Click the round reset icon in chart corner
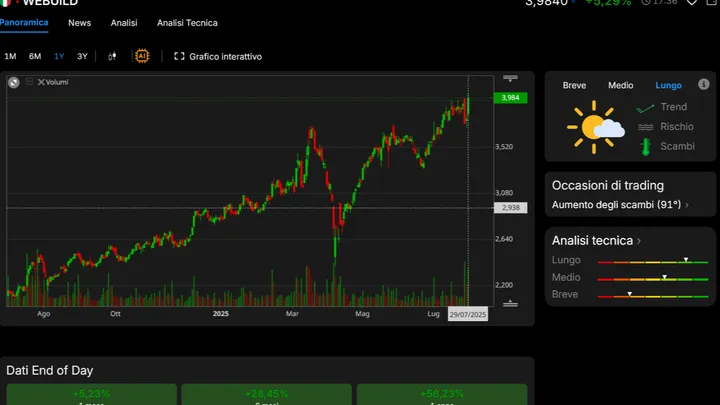The width and height of the screenshot is (720, 405). [x=14, y=82]
